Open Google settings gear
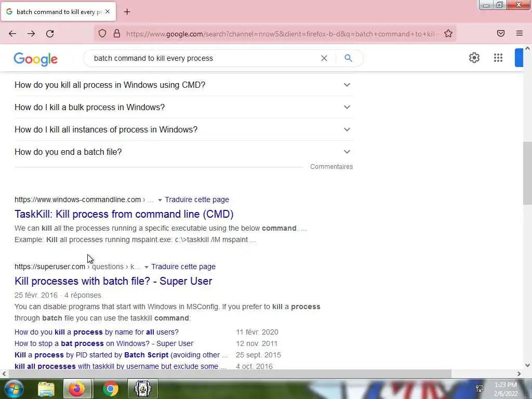Image resolution: width=532 pixels, height=399 pixels. (474, 58)
